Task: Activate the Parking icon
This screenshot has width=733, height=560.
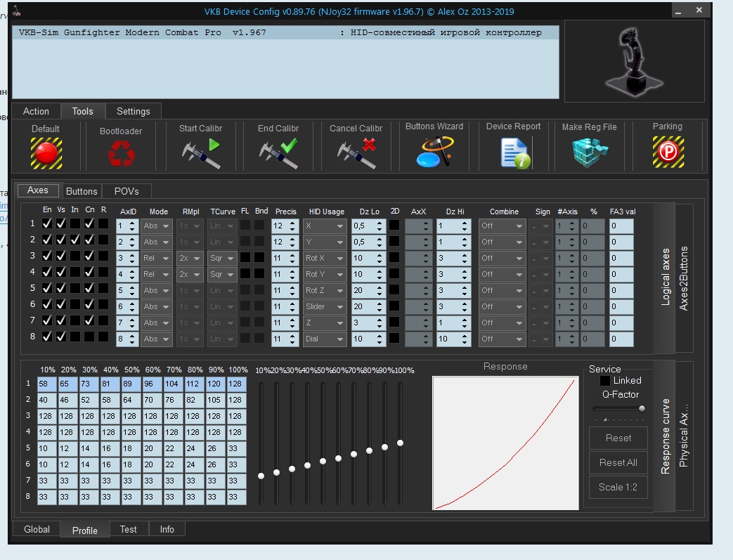Action: 668,152
